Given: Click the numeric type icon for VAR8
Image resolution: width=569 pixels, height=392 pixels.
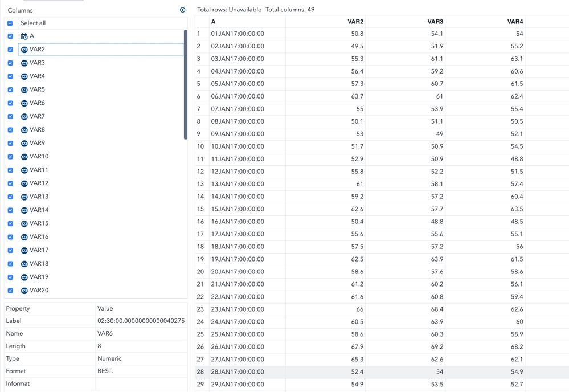Looking at the screenshot, I should click(x=24, y=130).
